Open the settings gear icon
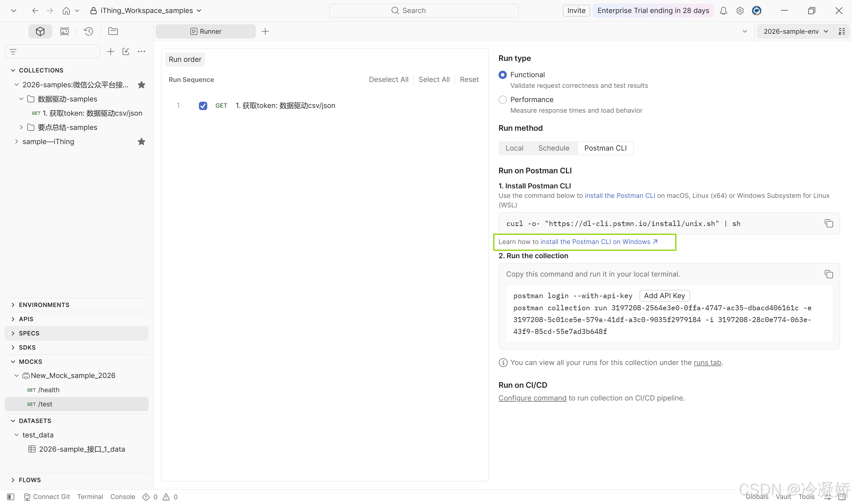 point(740,11)
